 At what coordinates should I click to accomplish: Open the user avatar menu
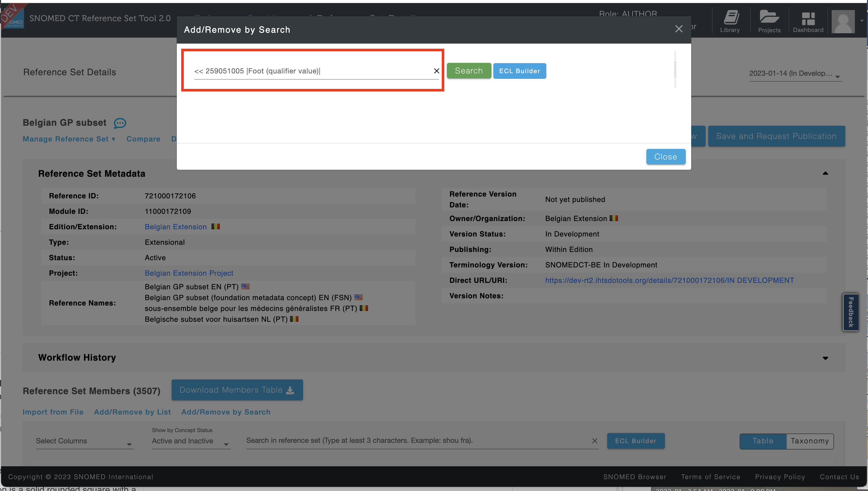pos(843,21)
